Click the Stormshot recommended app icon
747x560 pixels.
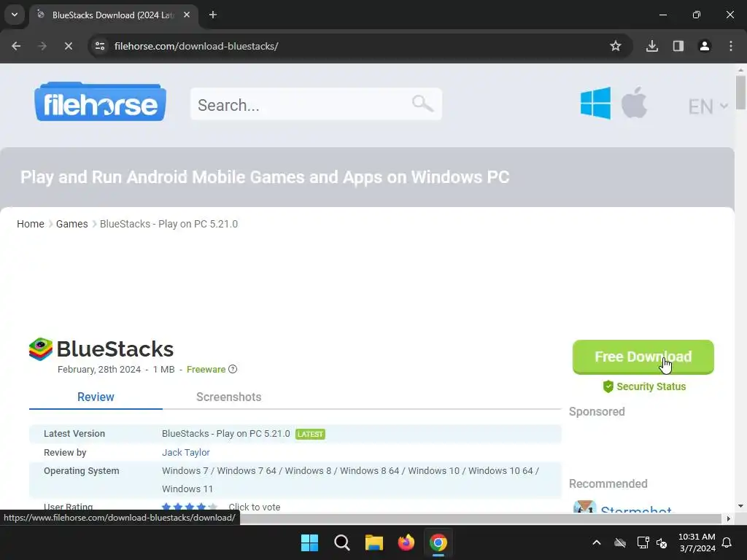coord(584,507)
